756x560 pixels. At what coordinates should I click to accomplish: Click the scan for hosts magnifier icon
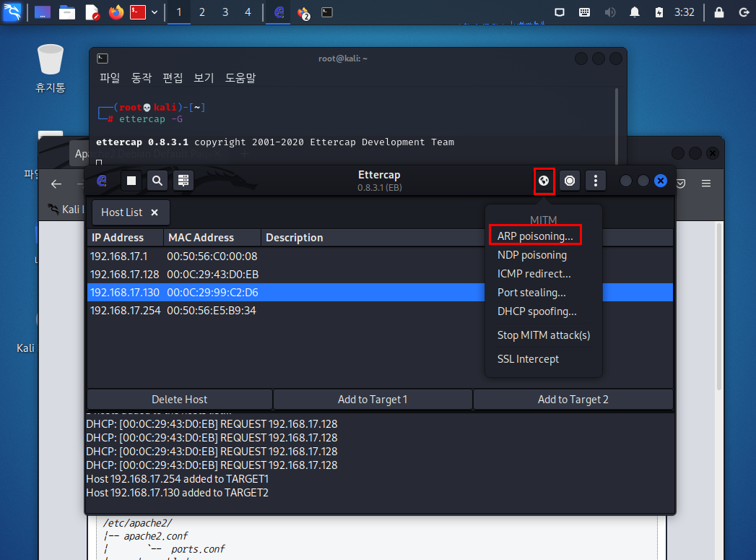pyautogui.click(x=157, y=181)
